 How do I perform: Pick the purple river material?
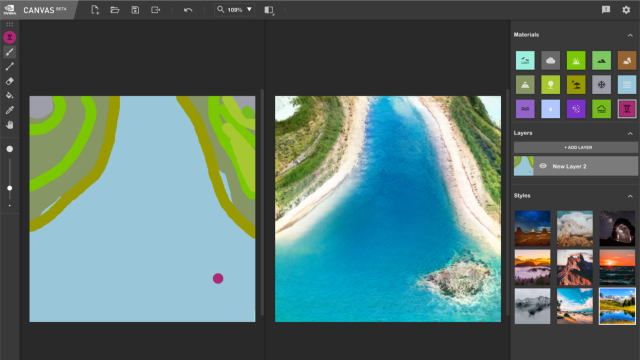525,109
